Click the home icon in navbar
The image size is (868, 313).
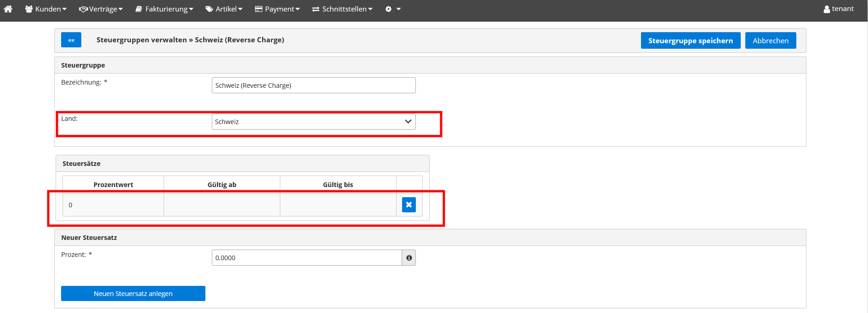[x=8, y=9]
